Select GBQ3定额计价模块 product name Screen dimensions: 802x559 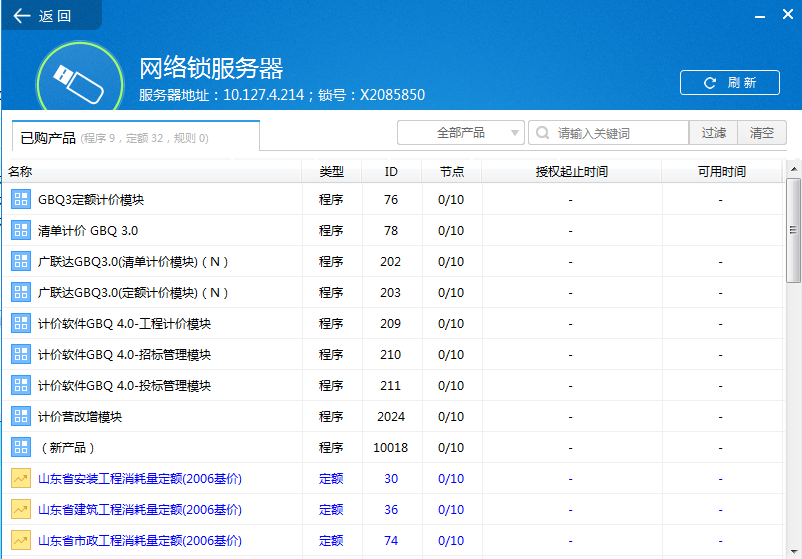(x=91, y=199)
